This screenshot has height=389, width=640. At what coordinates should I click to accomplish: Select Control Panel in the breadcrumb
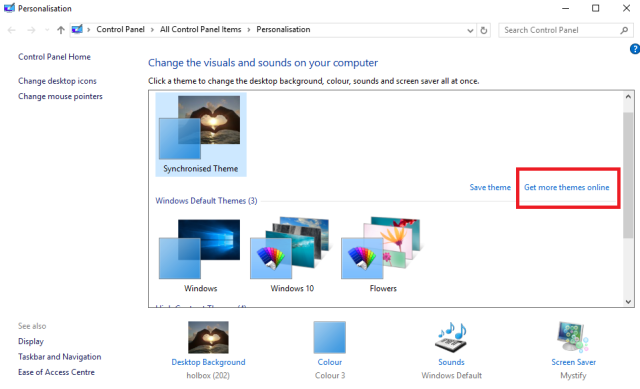pos(120,29)
